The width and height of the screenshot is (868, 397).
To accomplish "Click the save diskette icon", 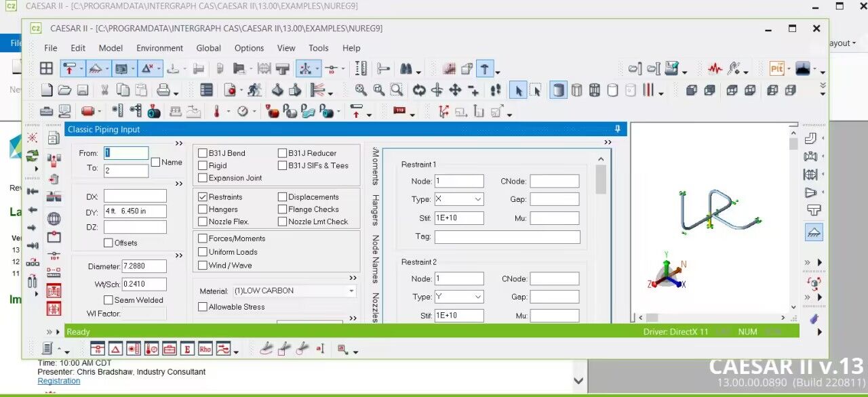I will click(x=82, y=90).
